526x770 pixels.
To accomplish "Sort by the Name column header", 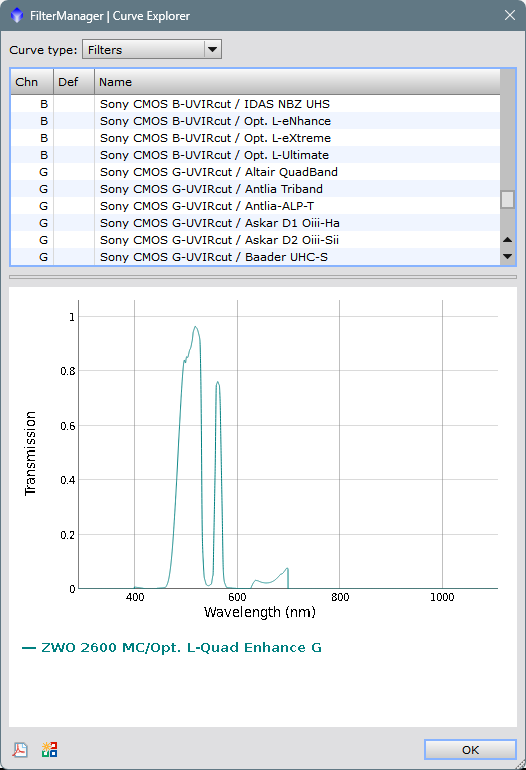I will click(x=297, y=82).
